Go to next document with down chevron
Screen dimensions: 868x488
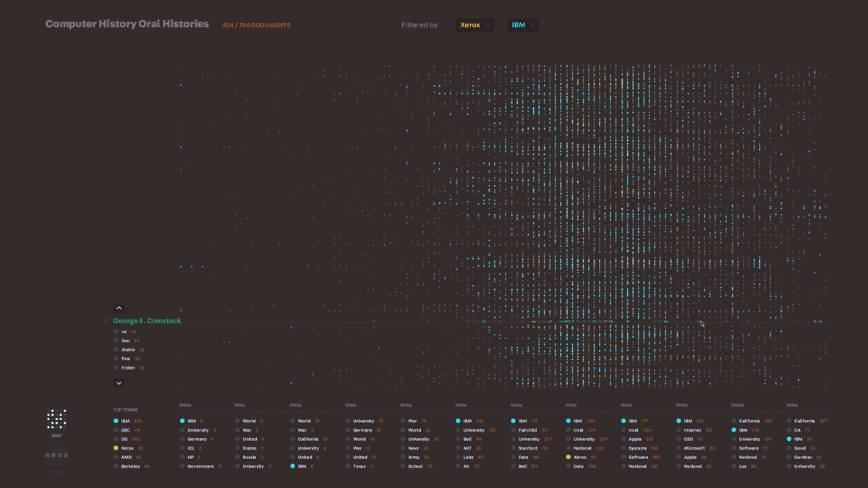click(119, 383)
